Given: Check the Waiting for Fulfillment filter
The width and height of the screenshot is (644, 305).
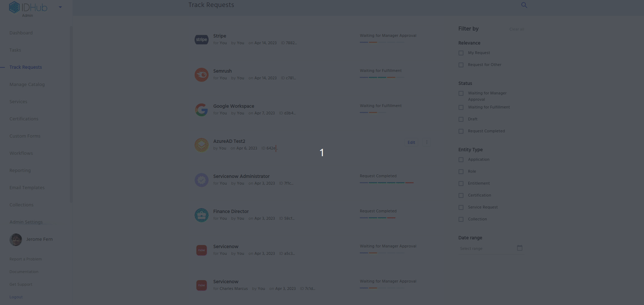Looking at the screenshot, I should pyautogui.click(x=461, y=107).
